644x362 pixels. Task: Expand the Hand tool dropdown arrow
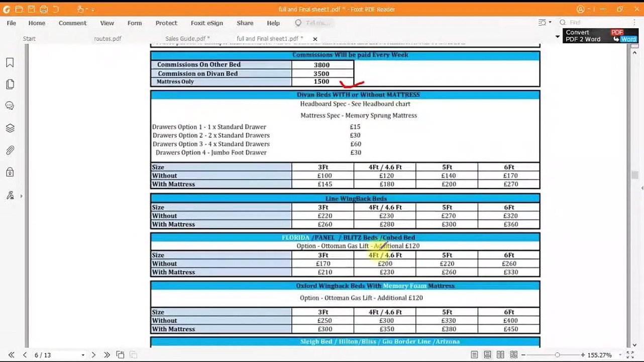point(87,10)
